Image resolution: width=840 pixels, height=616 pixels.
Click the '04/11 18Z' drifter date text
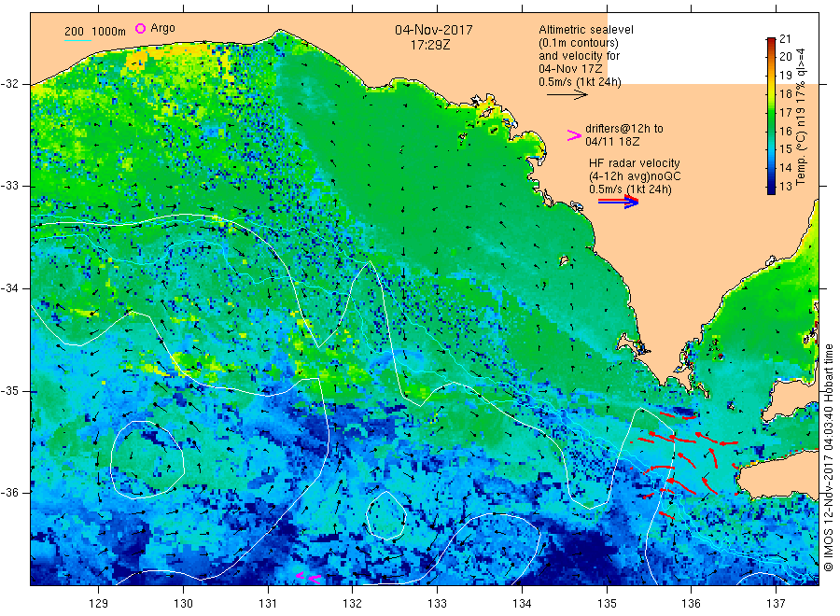(x=612, y=142)
